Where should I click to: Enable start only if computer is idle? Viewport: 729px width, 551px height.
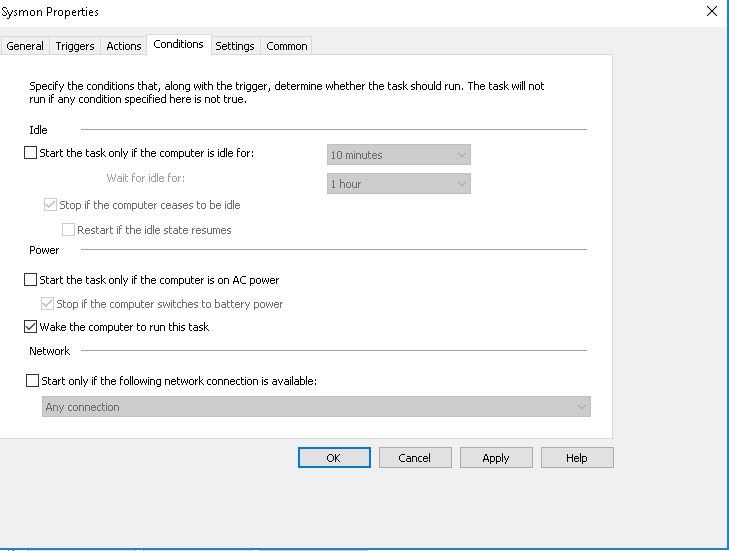[30, 154]
